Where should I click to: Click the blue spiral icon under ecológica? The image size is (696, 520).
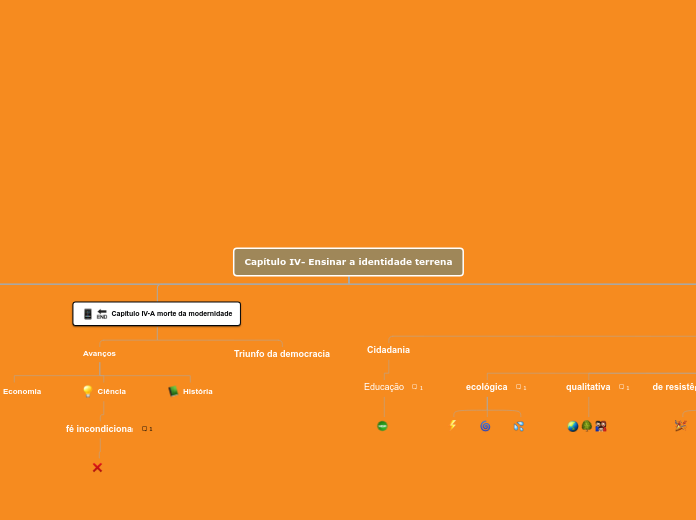tap(485, 426)
